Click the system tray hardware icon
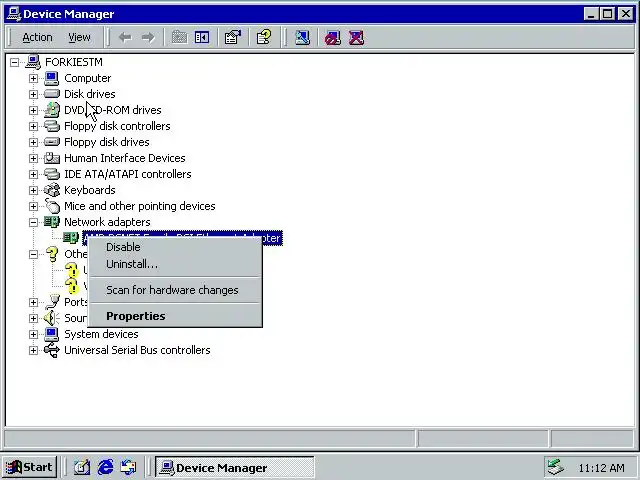Viewport: 640px width, 480px height. coord(556,467)
